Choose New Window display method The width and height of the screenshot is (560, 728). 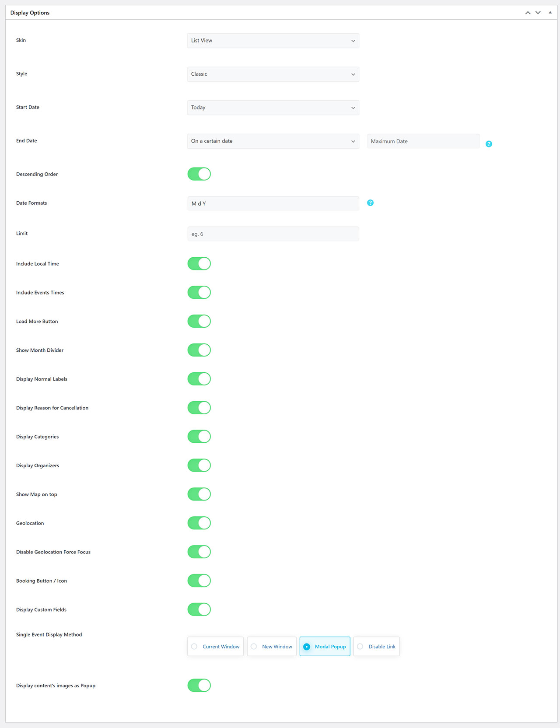point(272,647)
